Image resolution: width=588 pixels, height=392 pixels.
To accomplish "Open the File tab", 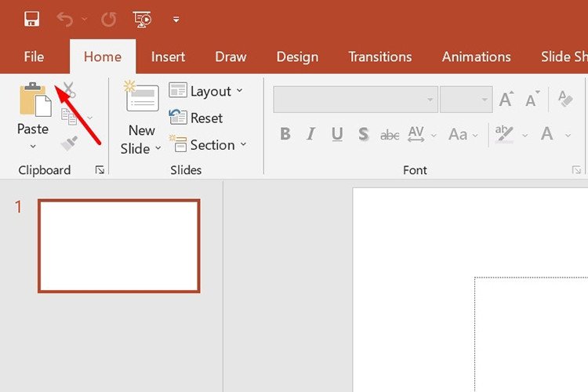I will point(34,56).
